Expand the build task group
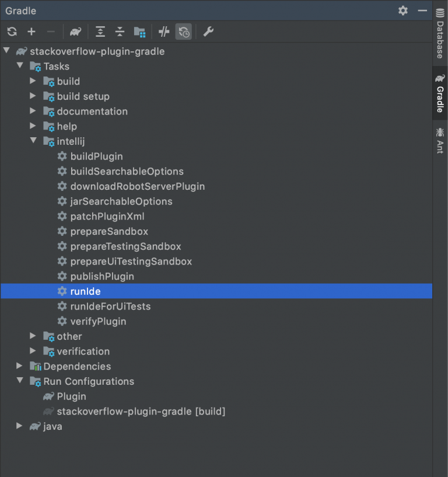This screenshot has height=477, width=448. tap(33, 81)
